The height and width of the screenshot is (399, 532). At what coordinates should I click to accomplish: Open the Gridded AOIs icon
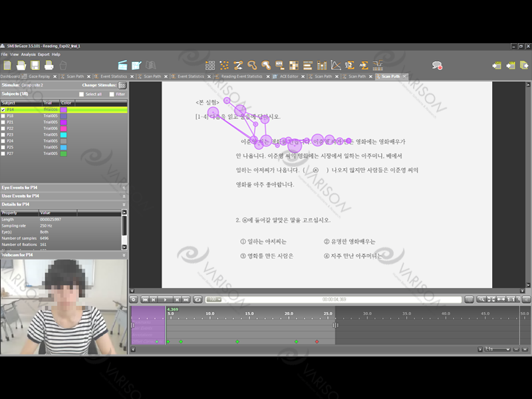pos(294,65)
